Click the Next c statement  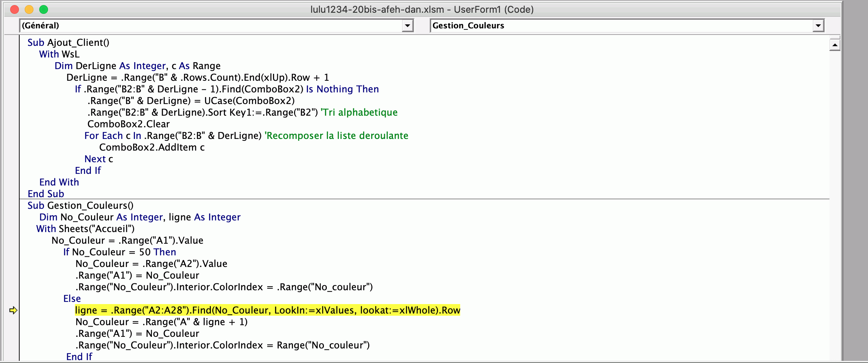(99, 159)
